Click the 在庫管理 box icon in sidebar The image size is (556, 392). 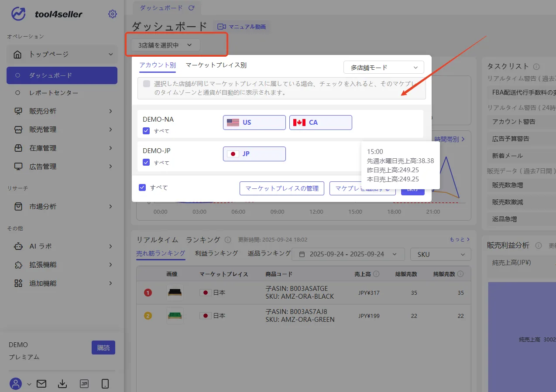click(18, 148)
